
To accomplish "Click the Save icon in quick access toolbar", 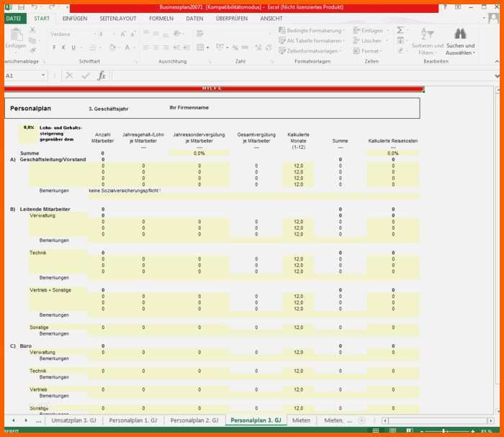I will (x=21, y=6).
